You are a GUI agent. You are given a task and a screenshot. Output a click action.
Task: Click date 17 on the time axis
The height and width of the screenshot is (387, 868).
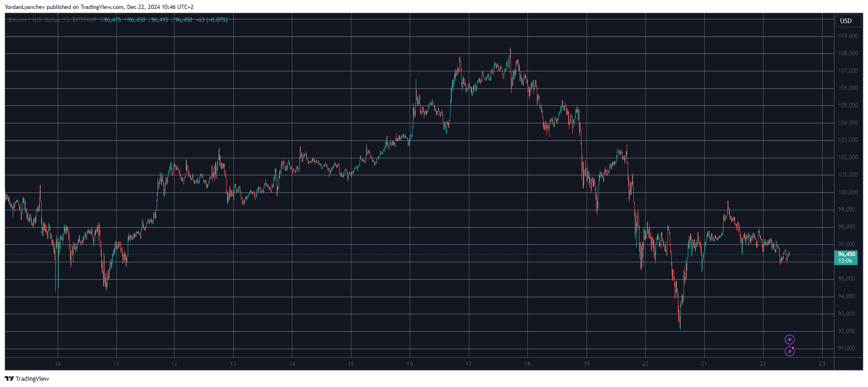(x=469, y=364)
